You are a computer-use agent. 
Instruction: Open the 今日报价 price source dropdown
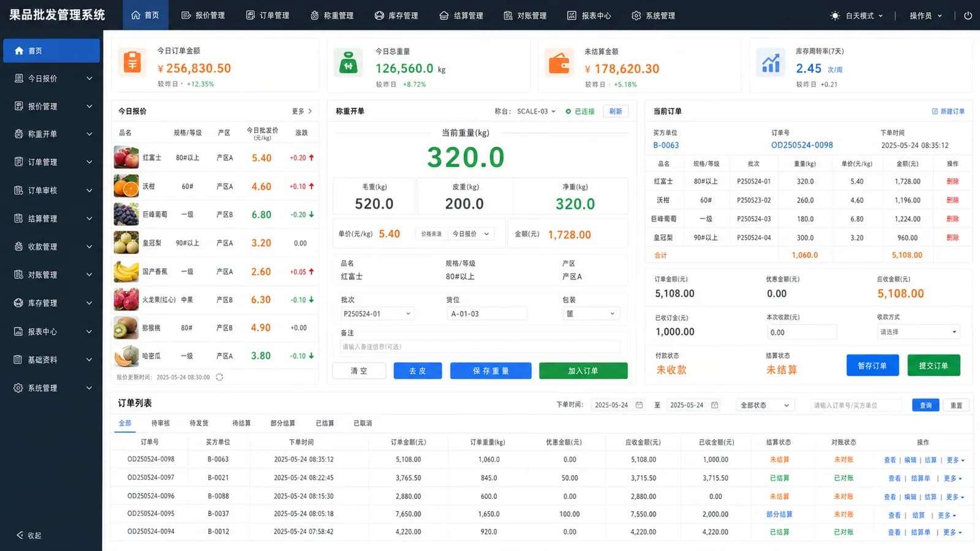pos(470,234)
